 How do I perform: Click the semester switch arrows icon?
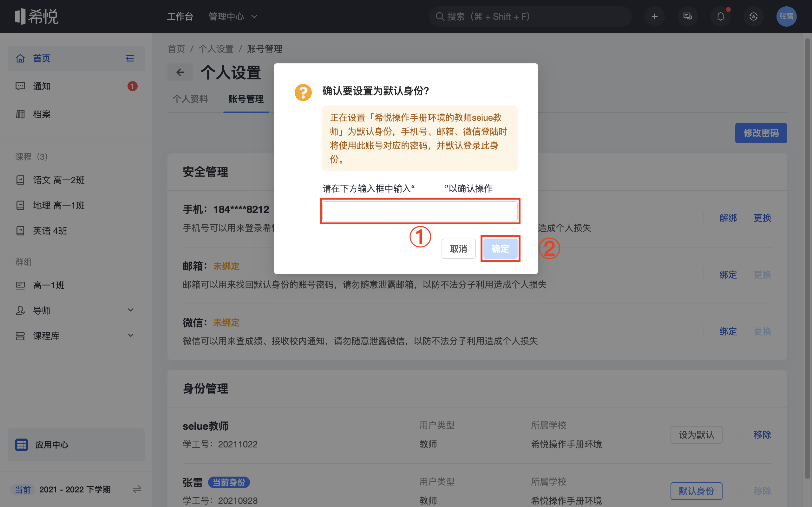pos(137,490)
